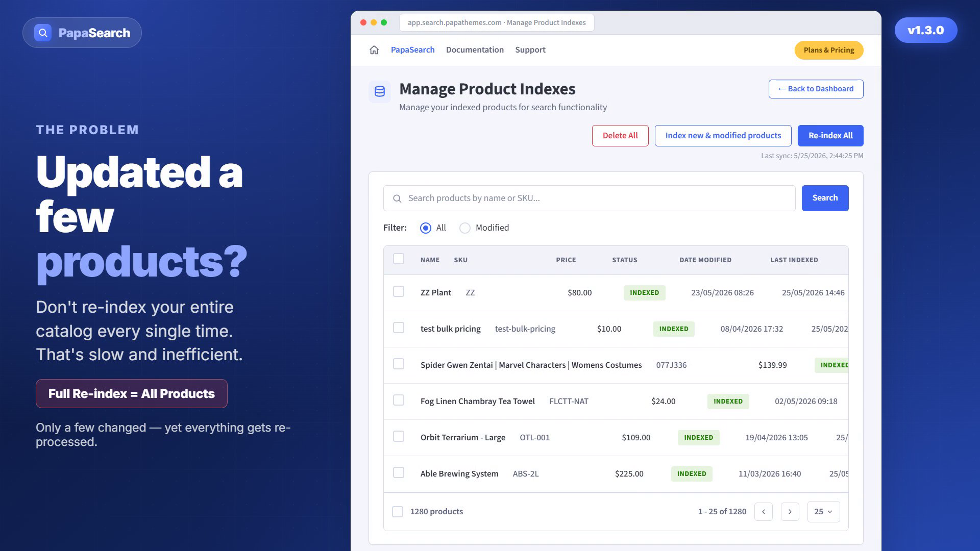Sort by NAME column header
The width and height of the screenshot is (980, 551).
click(x=430, y=260)
